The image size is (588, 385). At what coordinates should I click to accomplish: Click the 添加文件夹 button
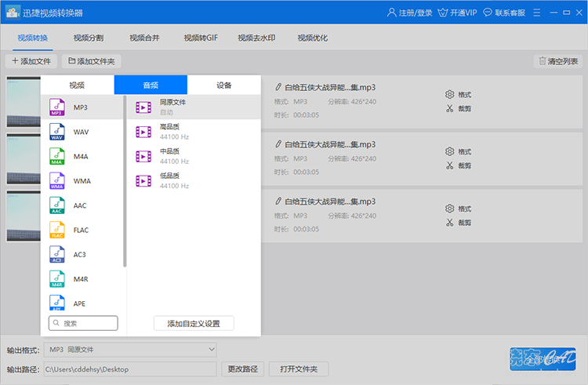(92, 61)
